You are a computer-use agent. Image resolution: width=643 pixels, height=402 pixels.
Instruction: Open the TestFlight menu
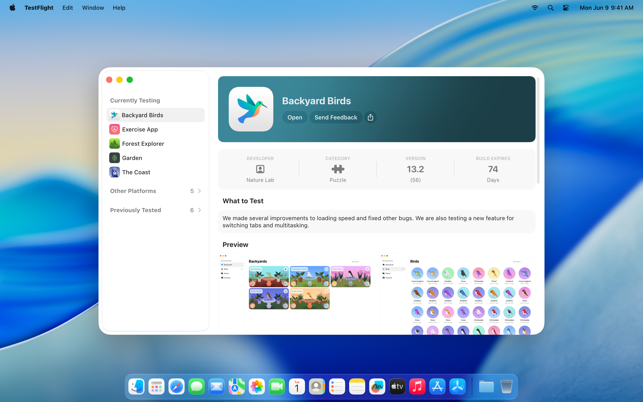pyautogui.click(x=39, y=7)
